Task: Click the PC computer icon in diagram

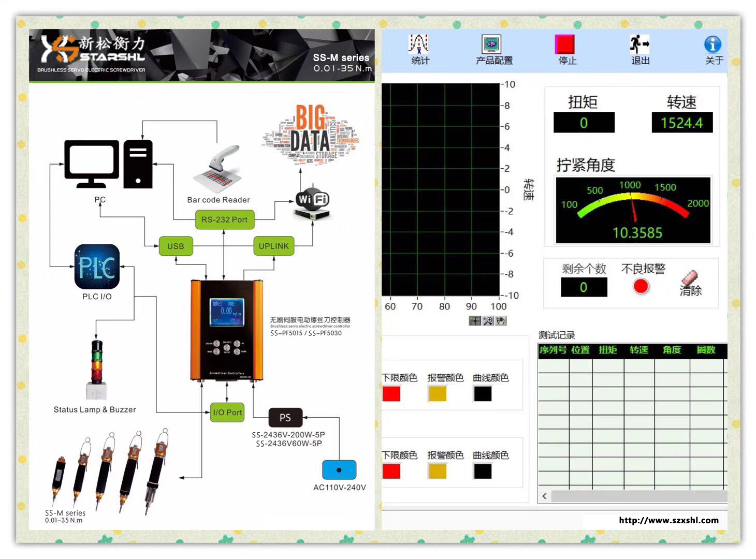Action: 108,164
